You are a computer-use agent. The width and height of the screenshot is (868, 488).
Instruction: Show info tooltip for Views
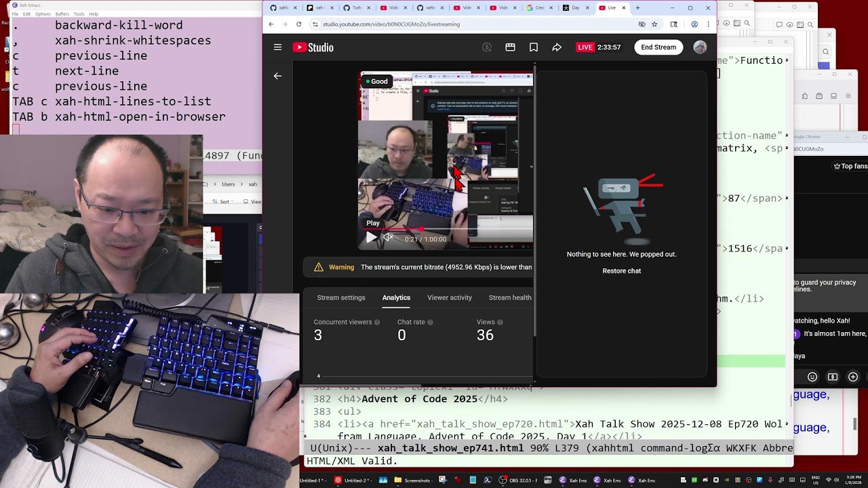(500, 323)
